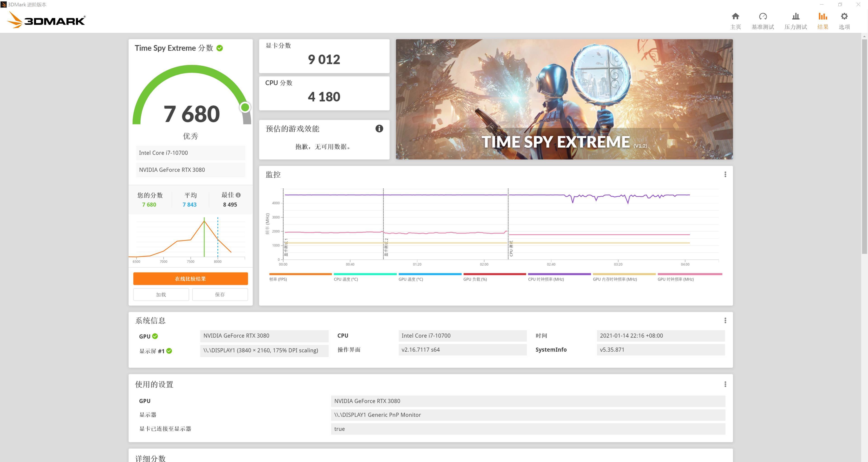
Task: Click the \\.\DISPLAY1 (3840 × 2160) field
Action: pos(264,350)
